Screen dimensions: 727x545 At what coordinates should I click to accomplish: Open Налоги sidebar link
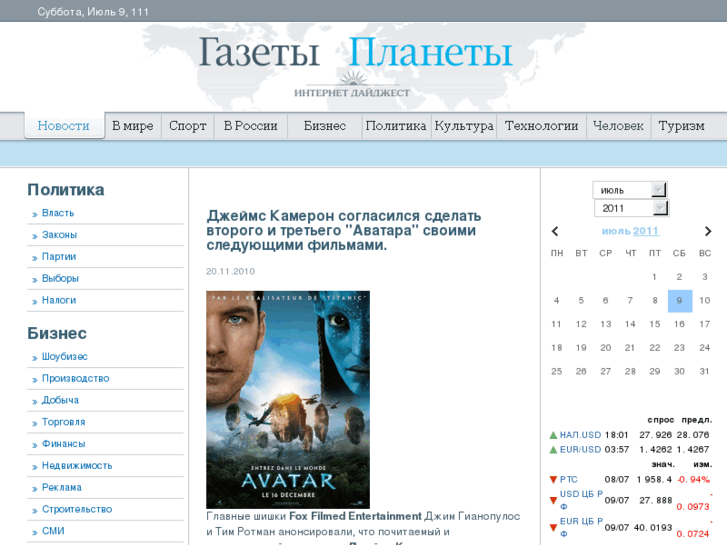[x=59, y=300]
